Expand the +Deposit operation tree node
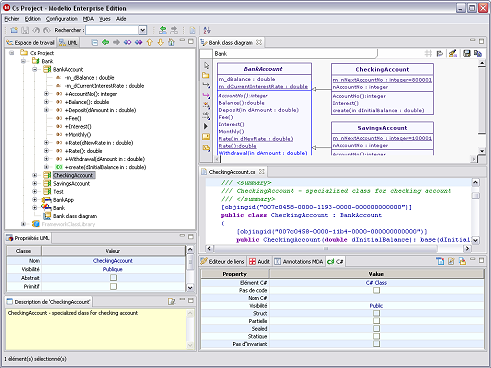 tap(46, 110)
